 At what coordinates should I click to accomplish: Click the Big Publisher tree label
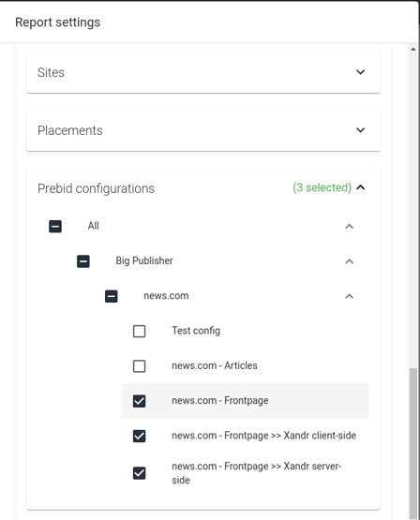[144, 261]
